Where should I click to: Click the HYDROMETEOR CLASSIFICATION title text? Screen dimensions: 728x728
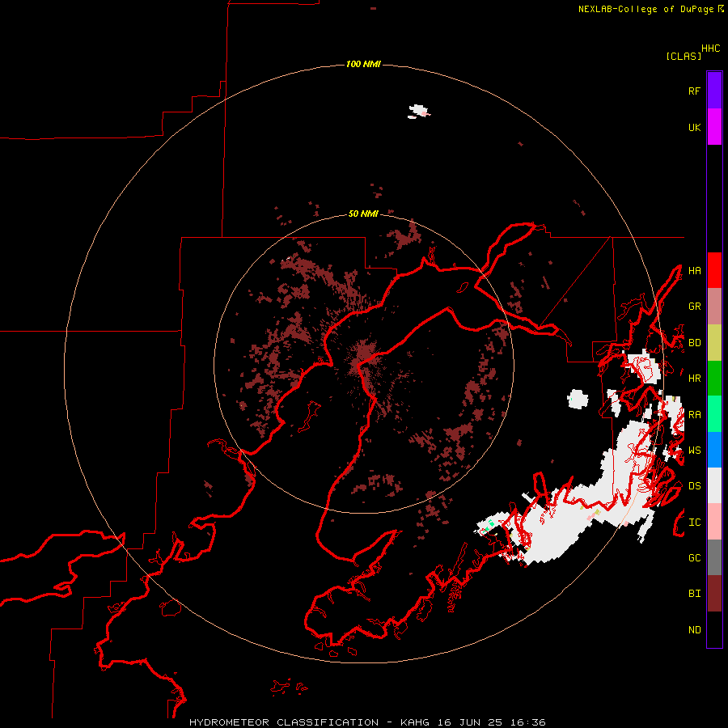[x=284, y=722]
